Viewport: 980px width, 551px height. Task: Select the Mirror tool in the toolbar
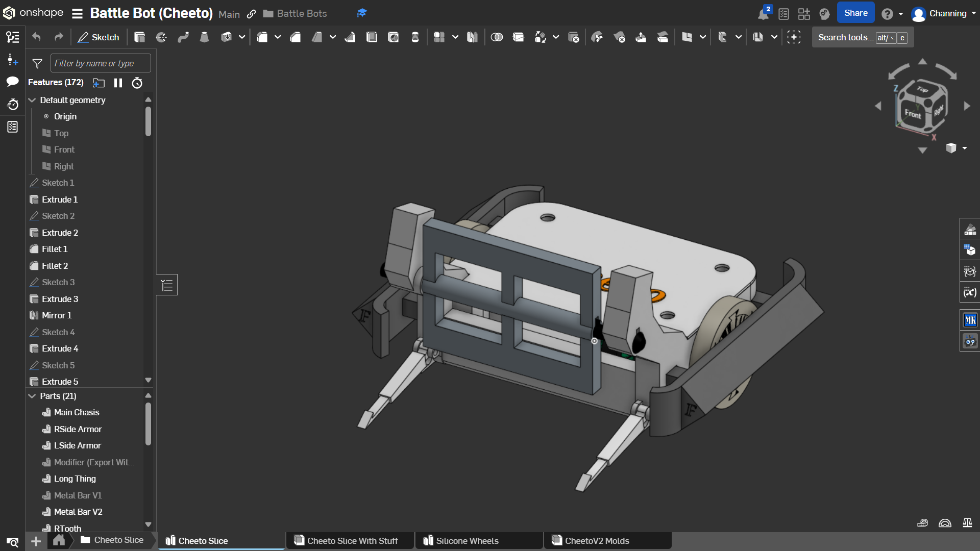(472, 37)
